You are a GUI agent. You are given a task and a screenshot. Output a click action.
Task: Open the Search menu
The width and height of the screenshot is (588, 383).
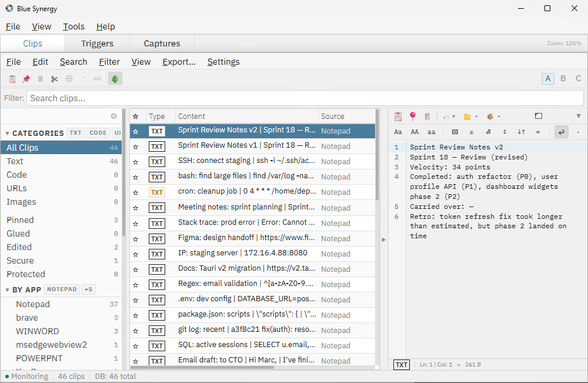point(73,62)
